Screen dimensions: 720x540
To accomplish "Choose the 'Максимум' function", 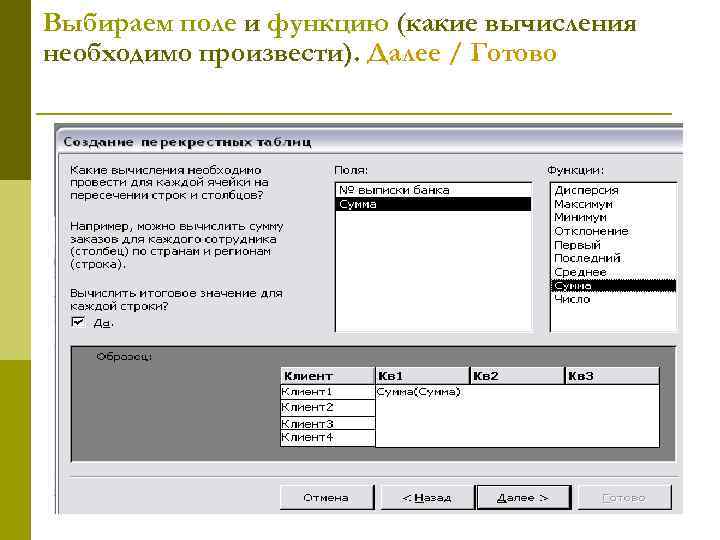I will (x=613, y=204).
